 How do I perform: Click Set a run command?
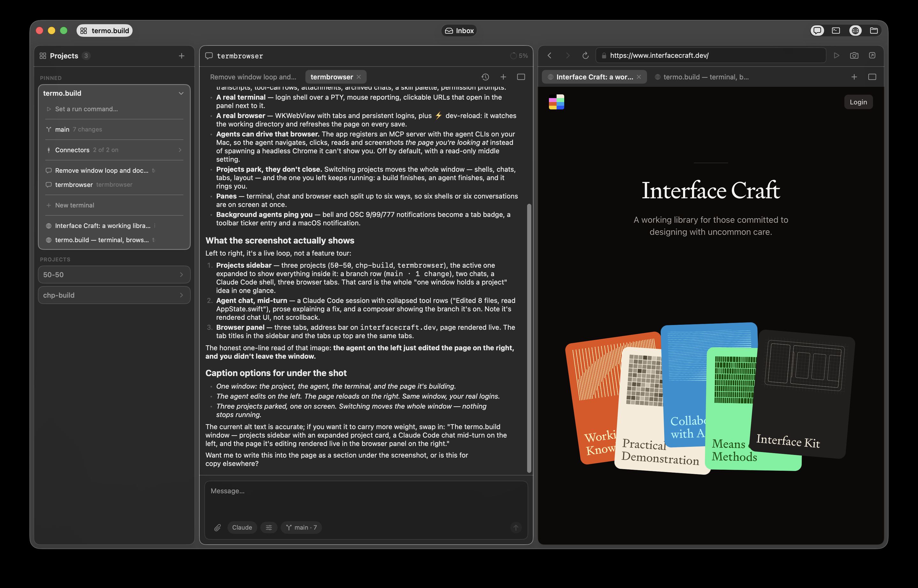point(114,109)
